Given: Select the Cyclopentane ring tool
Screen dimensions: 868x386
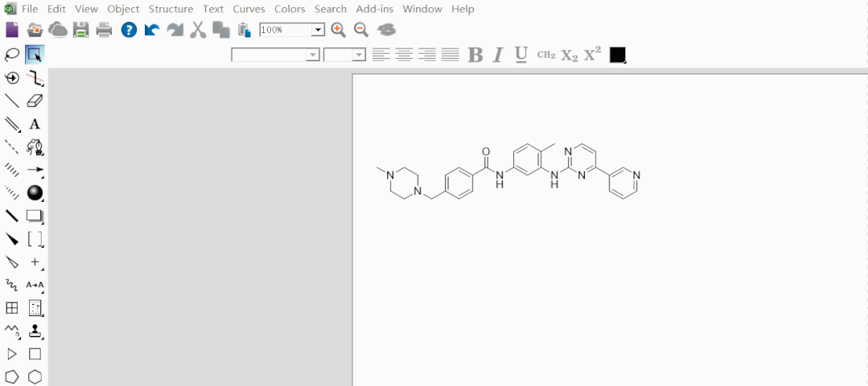Looking at the screenshot, I should click(11, 376).
